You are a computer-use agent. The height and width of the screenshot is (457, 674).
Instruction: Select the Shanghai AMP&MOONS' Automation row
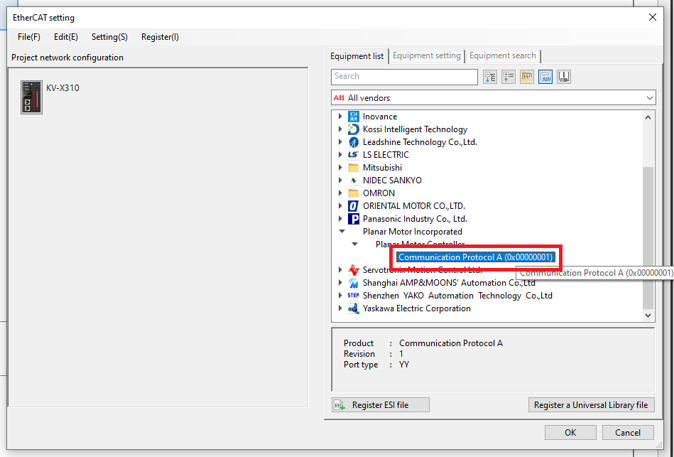coord(449,283)
